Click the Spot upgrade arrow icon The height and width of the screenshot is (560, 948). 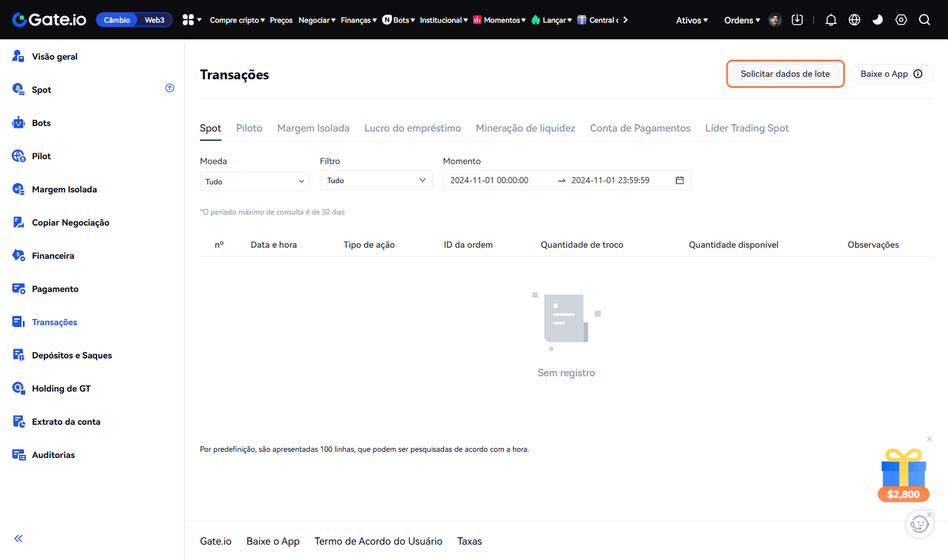[x=170, y=88]
